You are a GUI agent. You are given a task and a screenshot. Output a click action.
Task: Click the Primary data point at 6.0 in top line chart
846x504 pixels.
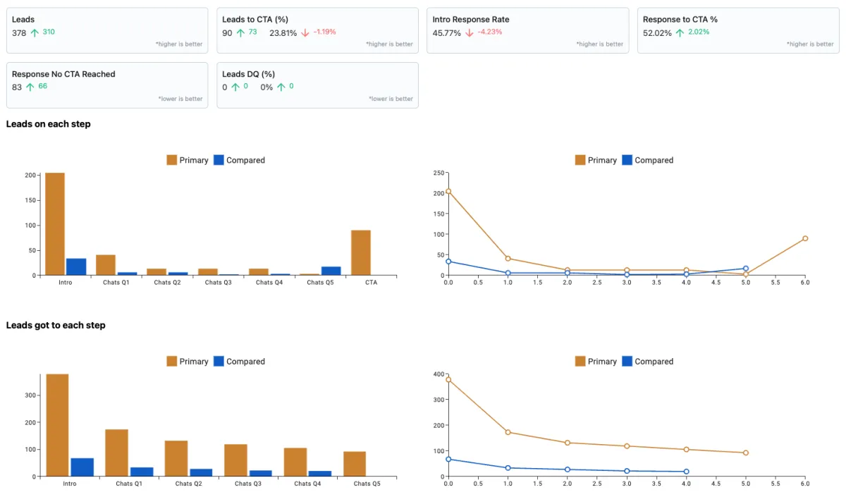click(805, 238)
